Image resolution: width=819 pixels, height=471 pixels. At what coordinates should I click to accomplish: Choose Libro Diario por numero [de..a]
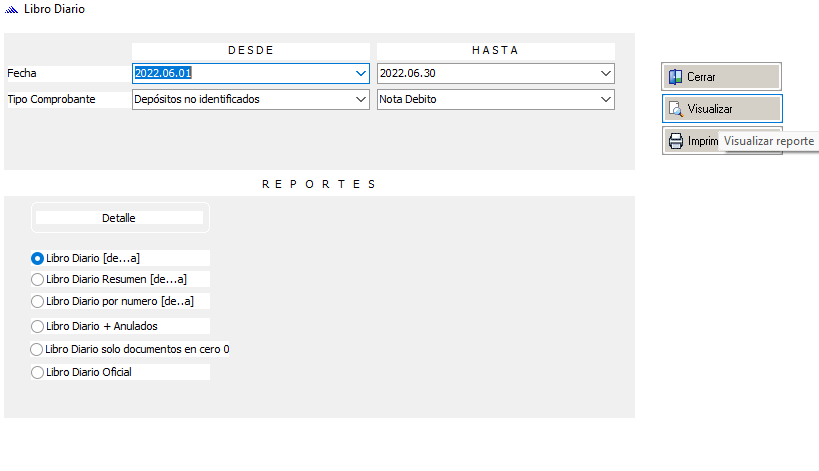point(38,301)
